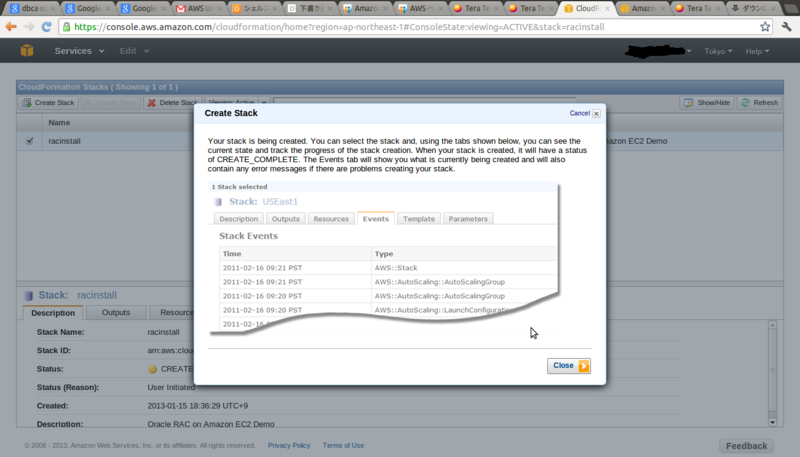Click the Feedback button
800x457 pixels.
point(746,446)
